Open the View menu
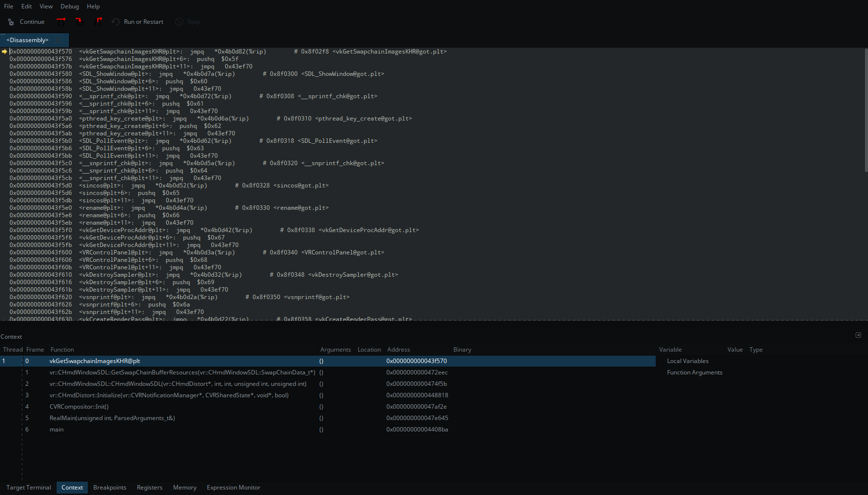868x495 pixels. click(x=46, y=6)
